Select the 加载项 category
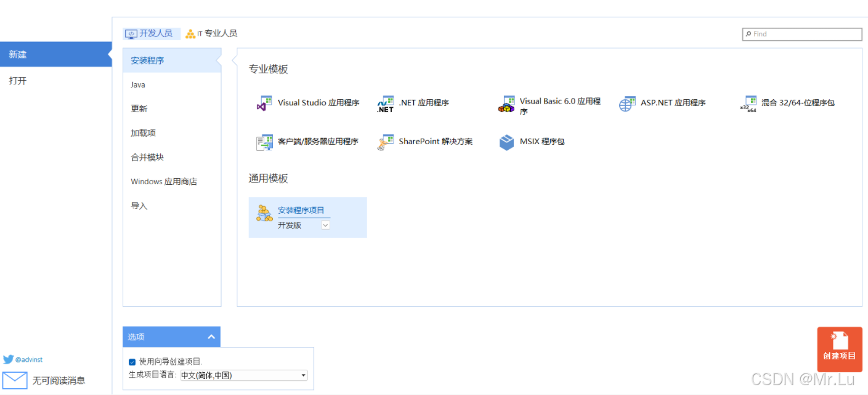 point(172,133)
